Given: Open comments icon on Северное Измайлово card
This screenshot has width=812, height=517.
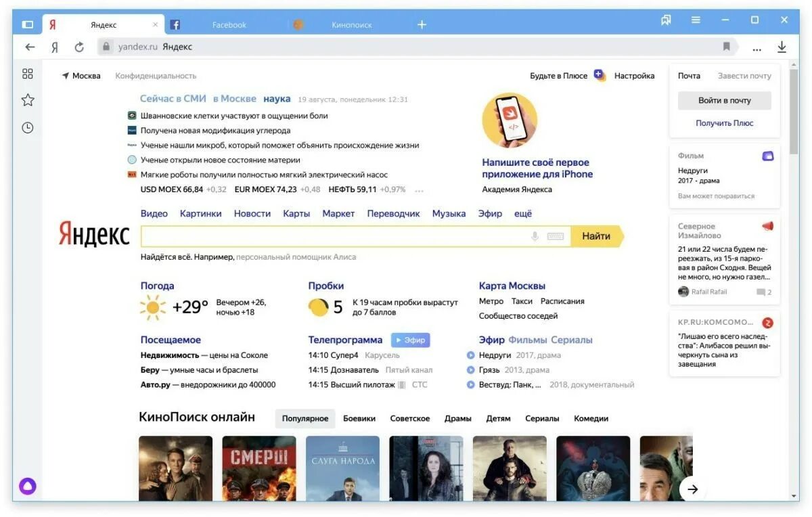Looking at the screenshot, I should coord(761,292).
